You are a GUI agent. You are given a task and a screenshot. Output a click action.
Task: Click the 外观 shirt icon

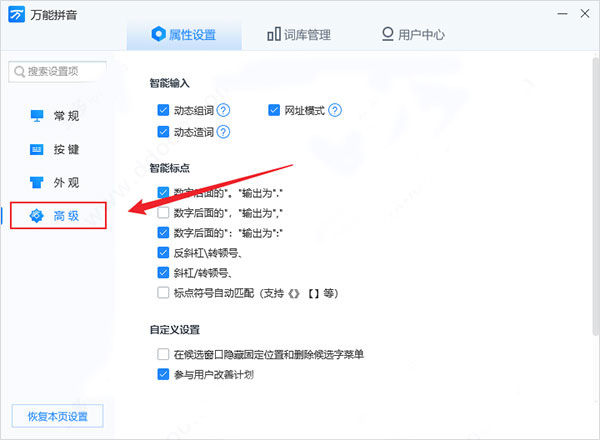[37, 183]
